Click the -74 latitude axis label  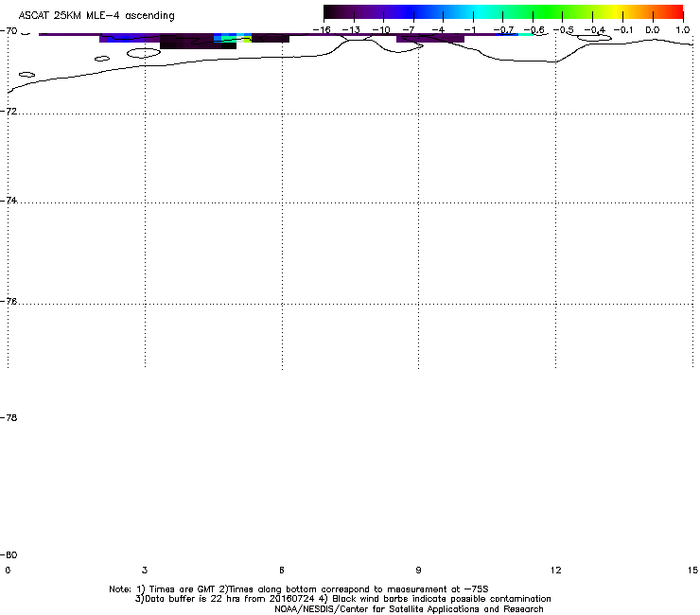(9, 200)
